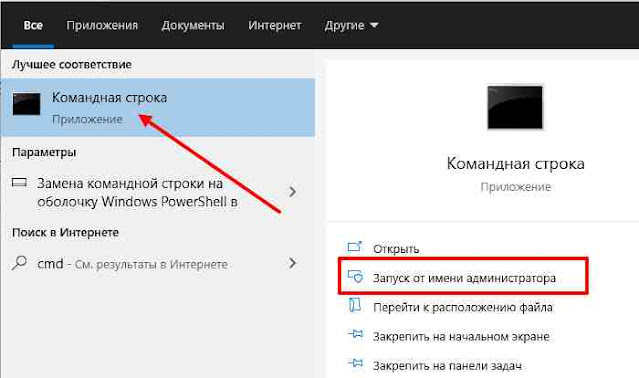Switch to the Приложения tab
The height and width of the screenshot is (378, 639).
coord(102,26)
